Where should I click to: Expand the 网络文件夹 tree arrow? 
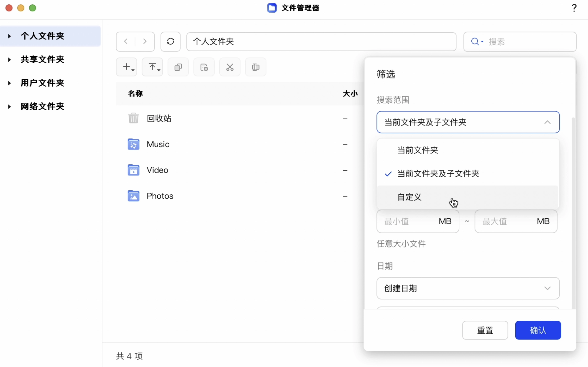click(10, 107)
